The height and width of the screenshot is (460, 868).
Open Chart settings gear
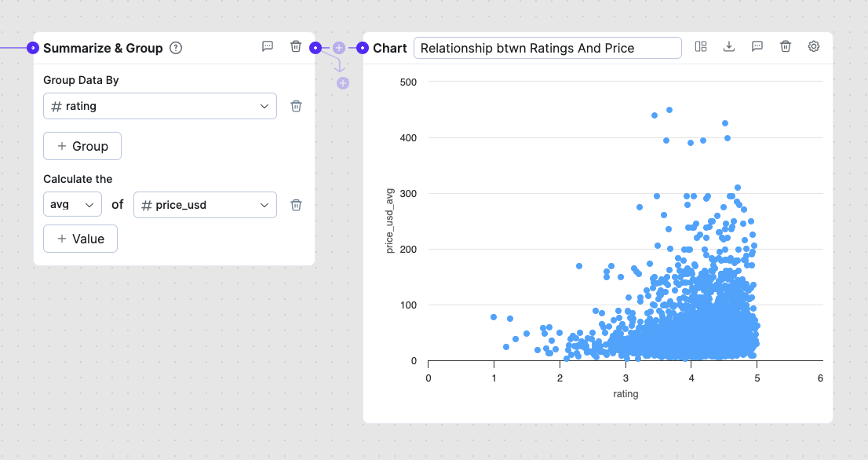(814, 47)
